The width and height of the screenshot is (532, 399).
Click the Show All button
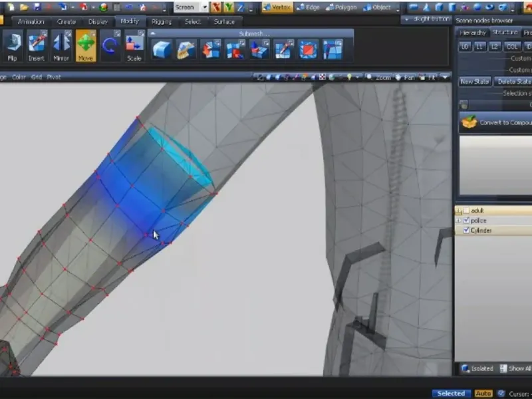(x=515, y=368)
